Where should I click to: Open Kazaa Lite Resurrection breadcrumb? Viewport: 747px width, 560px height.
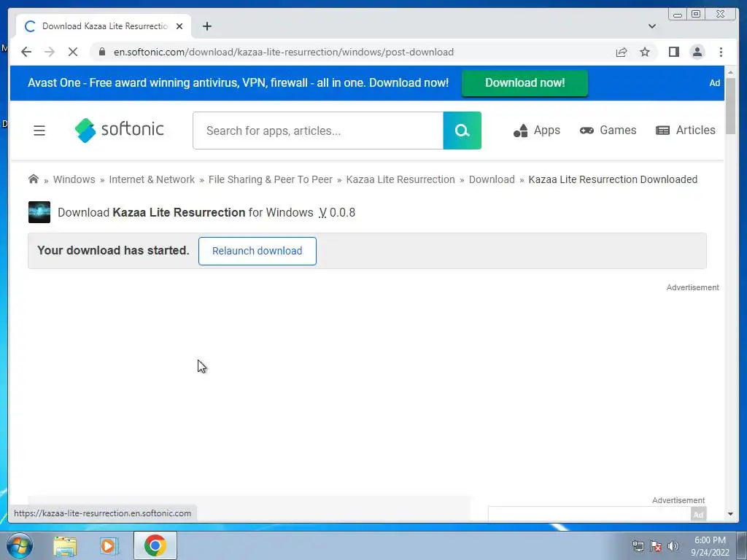(400, 179)
